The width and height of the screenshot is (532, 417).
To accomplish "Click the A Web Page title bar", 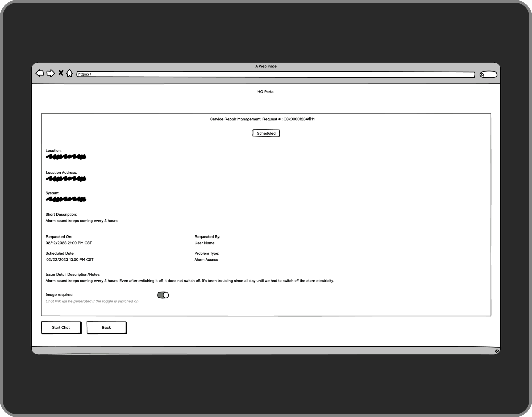I will [x=266, y=66].
